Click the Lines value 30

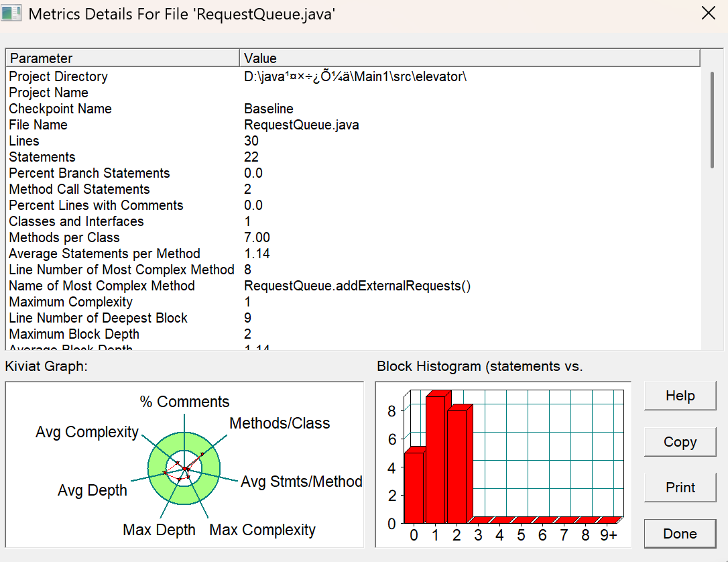click(x=251, y=141)
